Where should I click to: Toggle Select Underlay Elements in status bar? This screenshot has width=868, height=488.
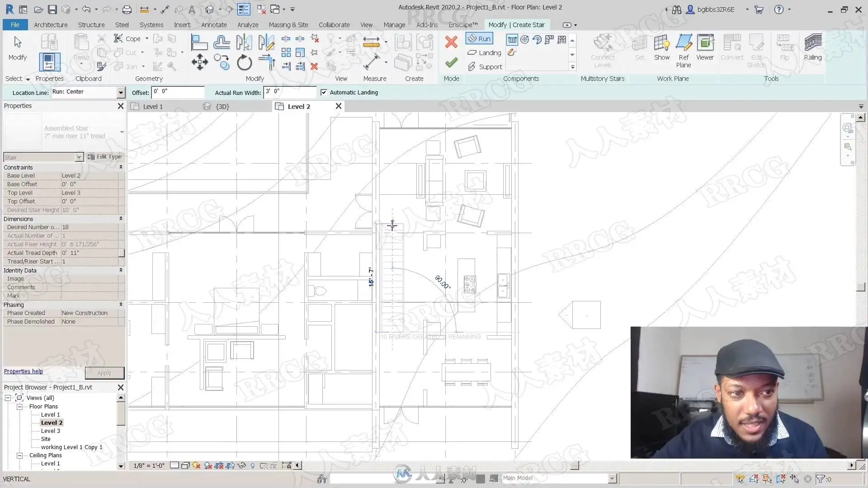coord(754,479)
